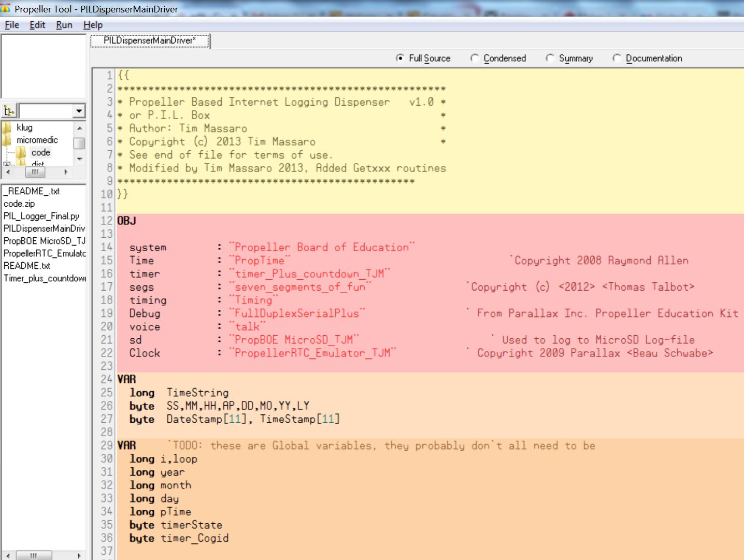Open the File menu
The width and height of the screenshot is (744, 560).
point(11,25)
